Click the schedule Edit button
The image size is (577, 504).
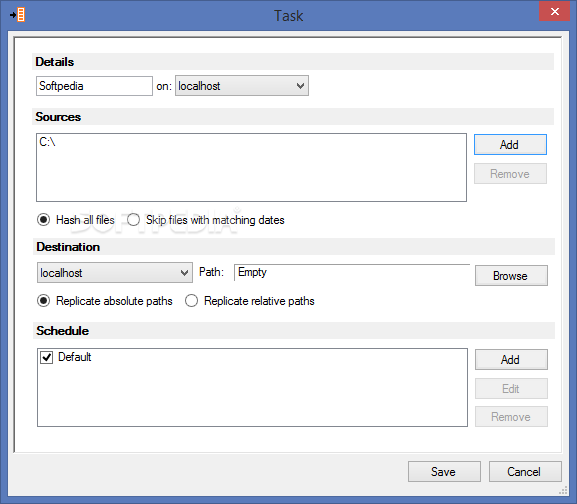(x=511, y=388)
